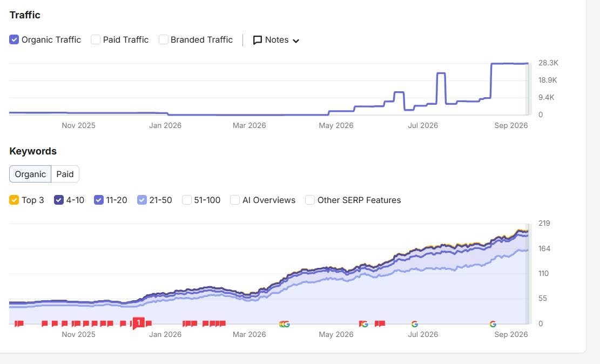The height and width of the screenshot is (364, 600).
Task: Click the Google icon near Jul 2026
Action: tap(414, 324)
